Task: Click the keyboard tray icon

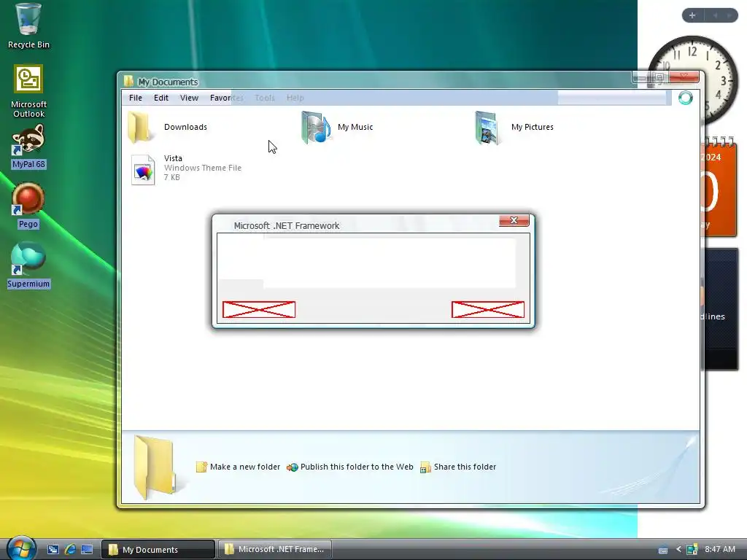Action: pos(662,550)
